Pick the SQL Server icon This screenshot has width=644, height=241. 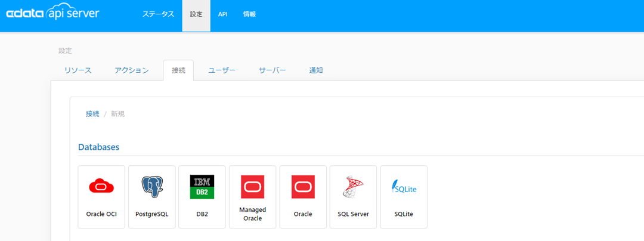point(353,187)
